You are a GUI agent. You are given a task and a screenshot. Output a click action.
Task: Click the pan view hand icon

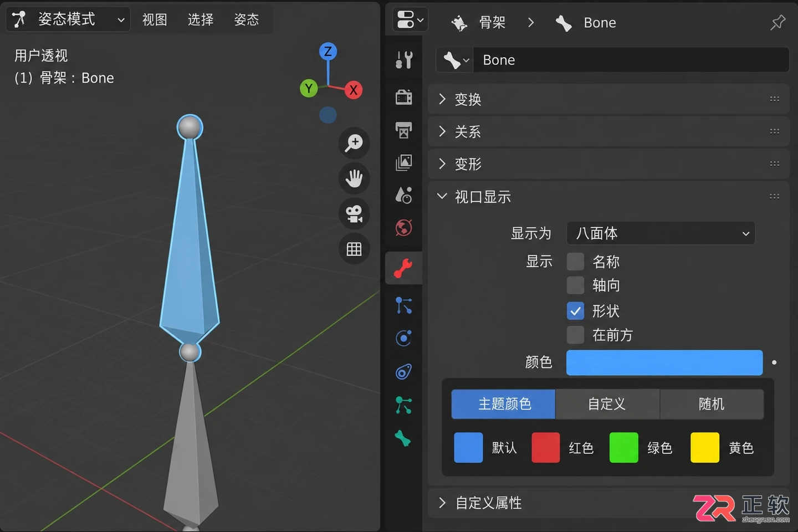pyautogui.click(x=354, y=178)
